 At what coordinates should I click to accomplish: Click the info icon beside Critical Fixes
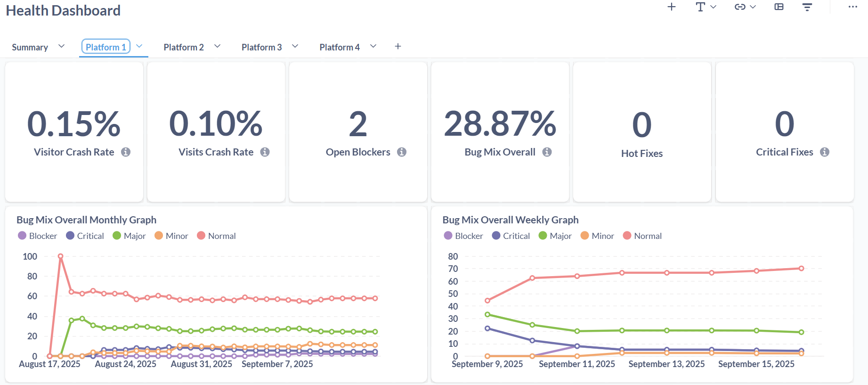click(825, 152)
